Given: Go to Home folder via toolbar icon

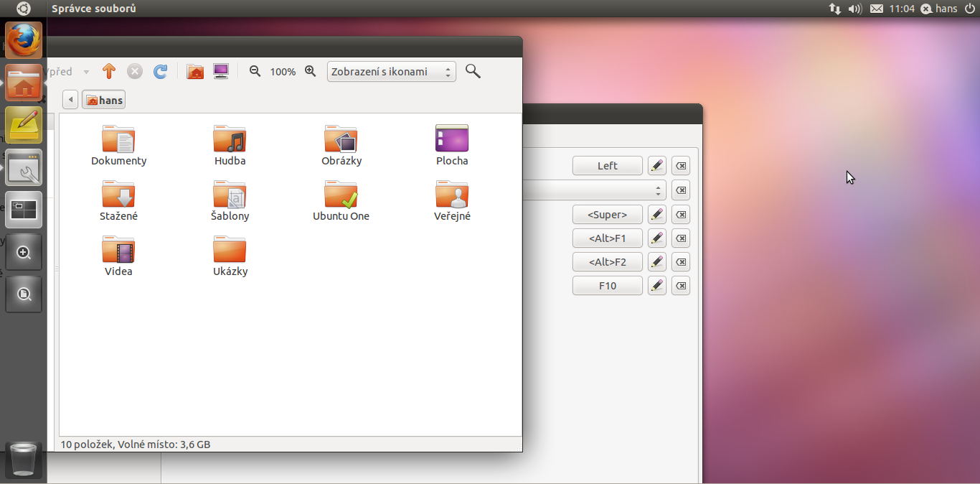Looking at the screenshot, I should tap(195, 71).
